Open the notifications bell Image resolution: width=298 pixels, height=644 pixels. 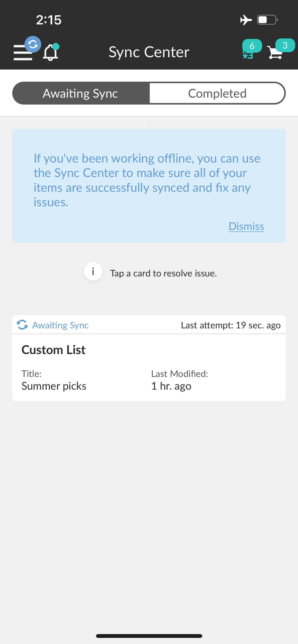point(50,52)
